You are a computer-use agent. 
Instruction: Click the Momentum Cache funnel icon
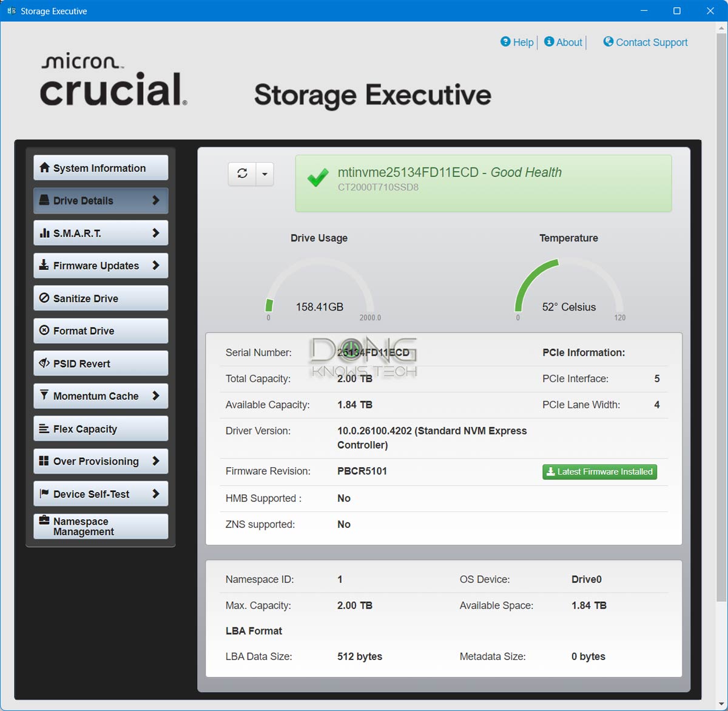[x=44, y=396]
